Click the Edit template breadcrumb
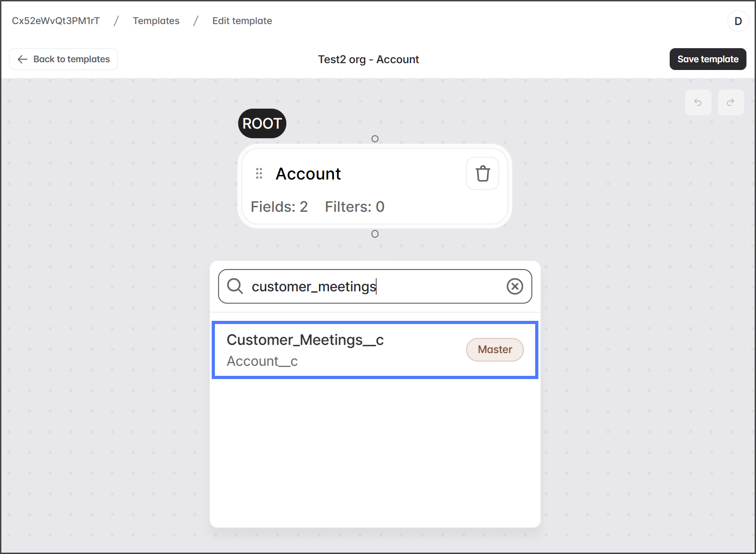756x554 pixels. tap(242, 21)
